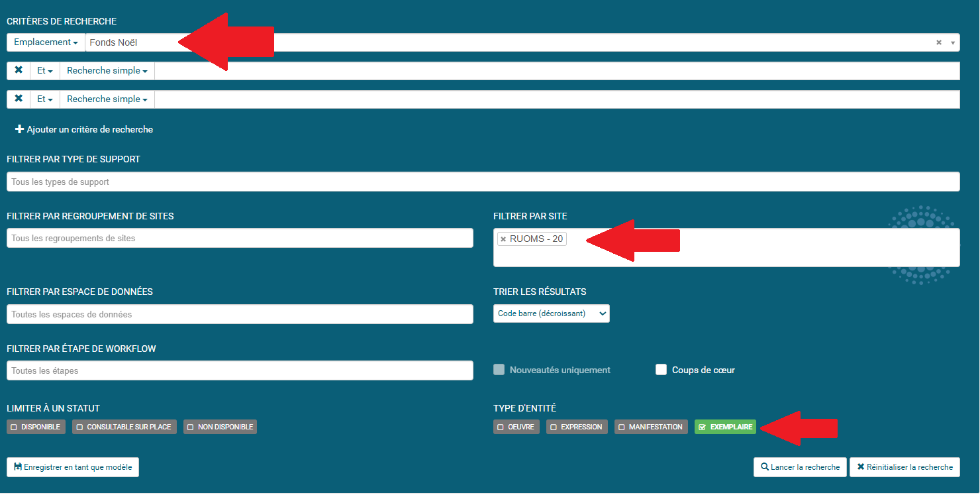Screen dimensions: 980x497
Task: Open Toutes les espaces de données filter
Action: tap(240, 314)
